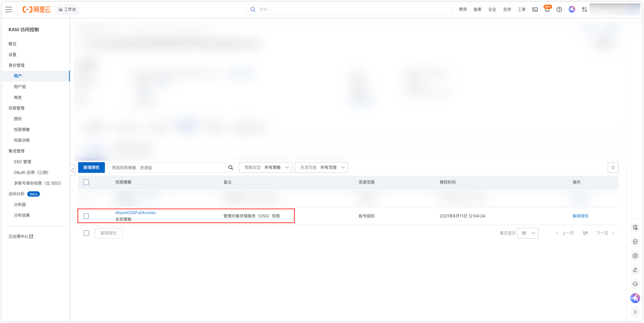The image size is (644, 323).
Task: Go to 用户组 in the sidebar
Action: pos(20,87)
